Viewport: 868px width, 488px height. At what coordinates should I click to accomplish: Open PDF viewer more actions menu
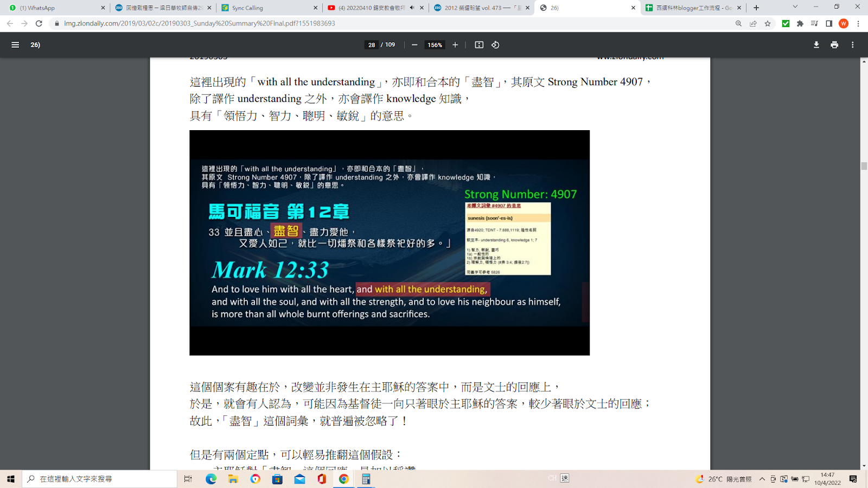[x=853, y=45]
